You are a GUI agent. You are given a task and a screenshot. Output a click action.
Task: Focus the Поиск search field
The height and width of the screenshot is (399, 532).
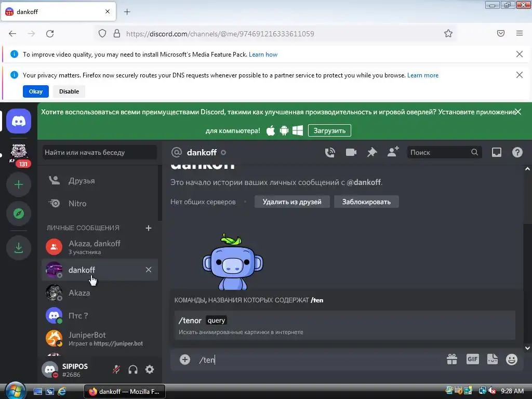444,152
